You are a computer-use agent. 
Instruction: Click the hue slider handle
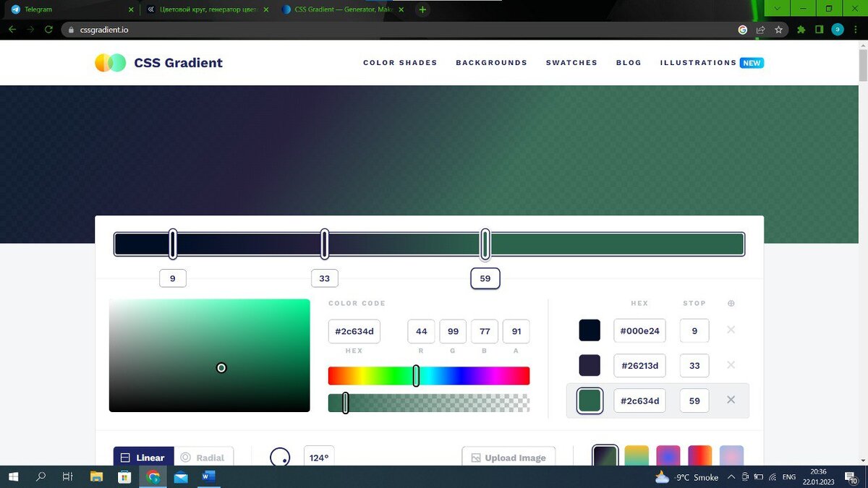(x=416, y=376)
